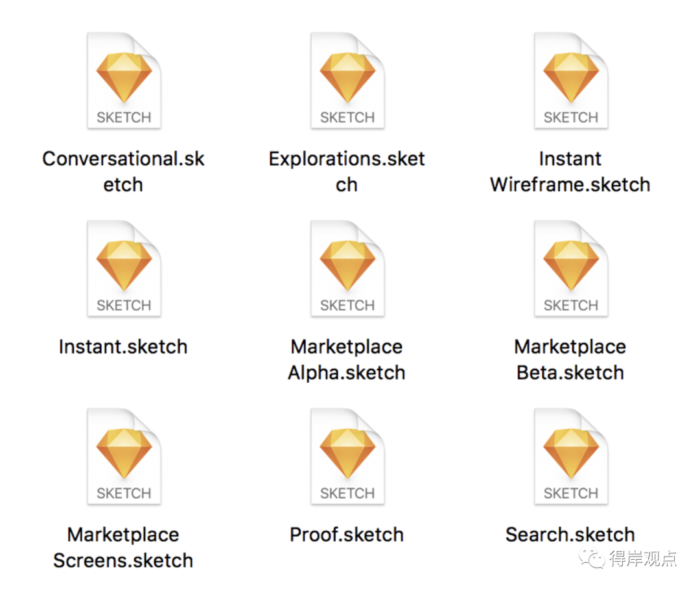Click the Instant Wireframe.sketch file icon
This screenshot has height=589, width=700.
[571, 80]
